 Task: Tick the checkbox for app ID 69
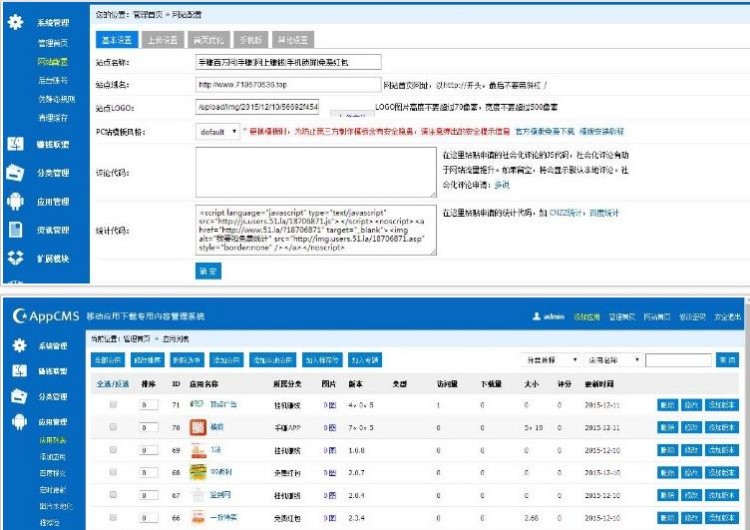113,450
